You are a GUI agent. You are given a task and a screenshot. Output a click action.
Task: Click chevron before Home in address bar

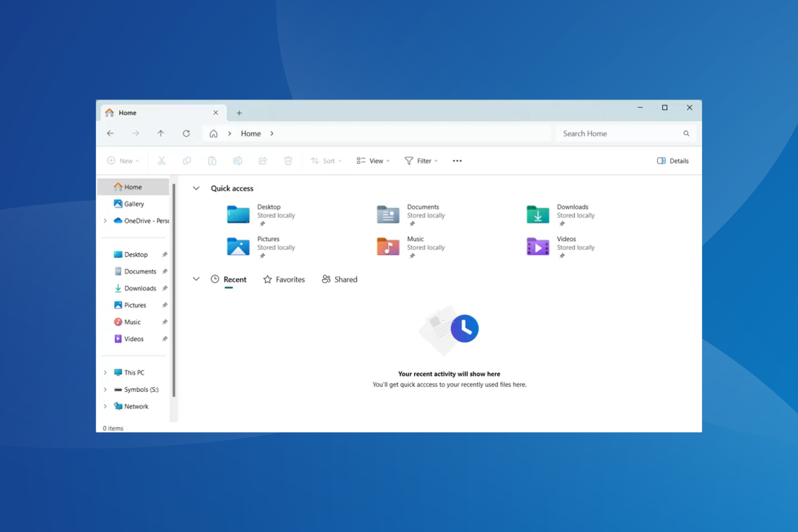point(229,133)
